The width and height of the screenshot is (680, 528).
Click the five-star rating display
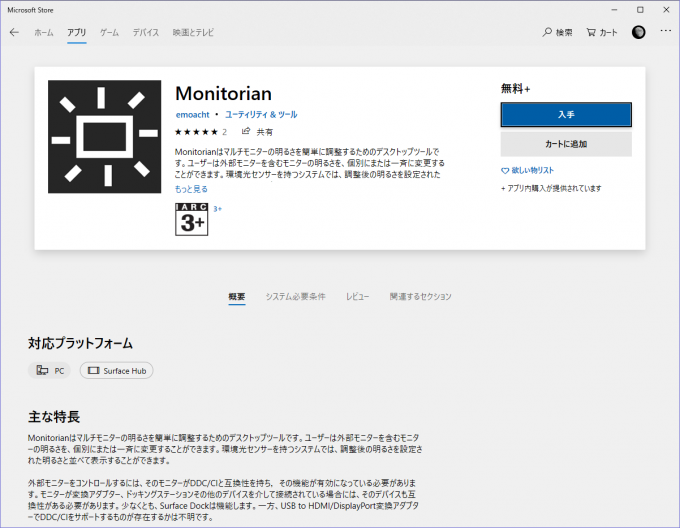196,132
